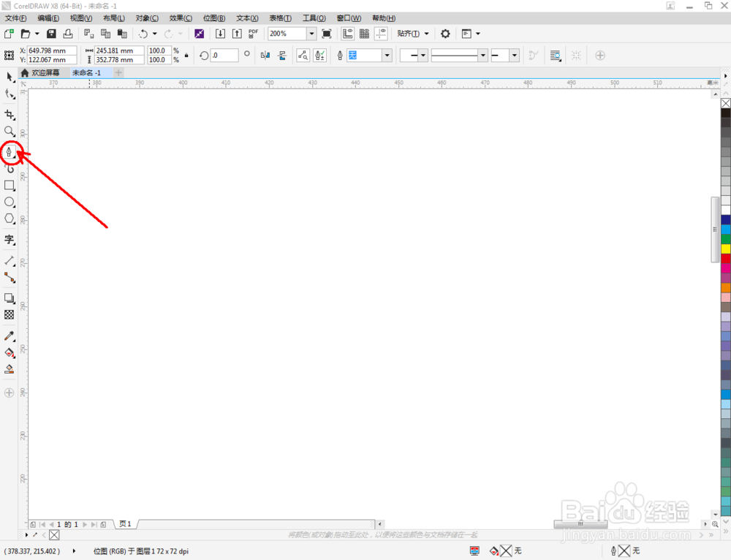Viewport: 731px width, 560px height.
Task: Click the Import icon
Action: [220, 34]
